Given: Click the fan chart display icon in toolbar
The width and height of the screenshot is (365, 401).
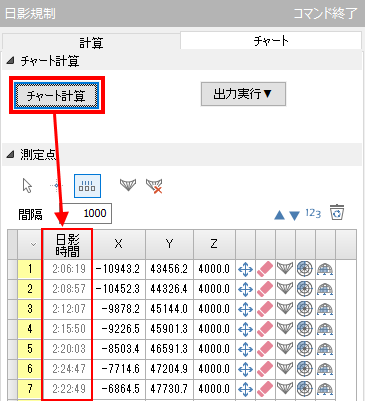Looking at the screenshot, I should click(x=128, y=185).
